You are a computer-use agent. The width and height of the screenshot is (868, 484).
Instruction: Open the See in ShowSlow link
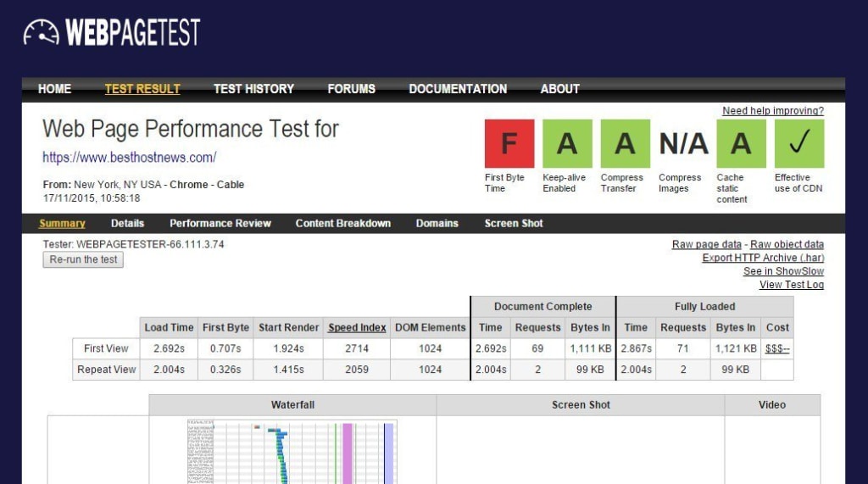(x=783, y=271)
